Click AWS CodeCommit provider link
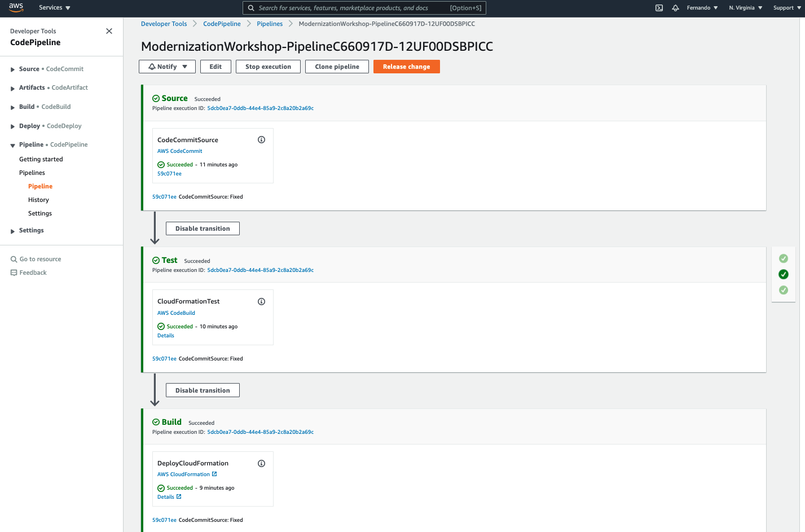 point(179,151)
